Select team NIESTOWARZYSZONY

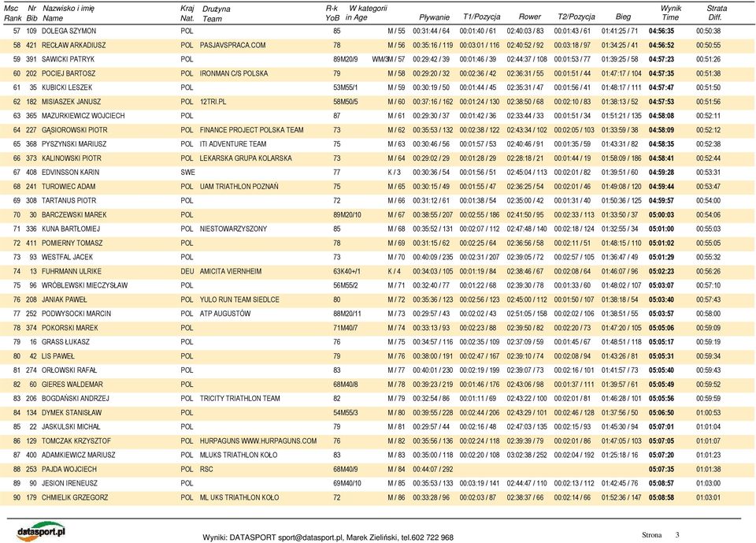click(x=233, y=229)
